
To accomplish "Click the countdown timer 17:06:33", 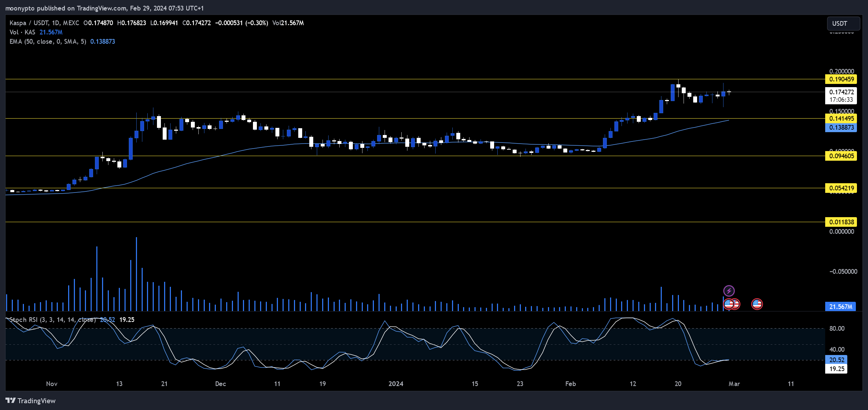I will pos(841,100).
